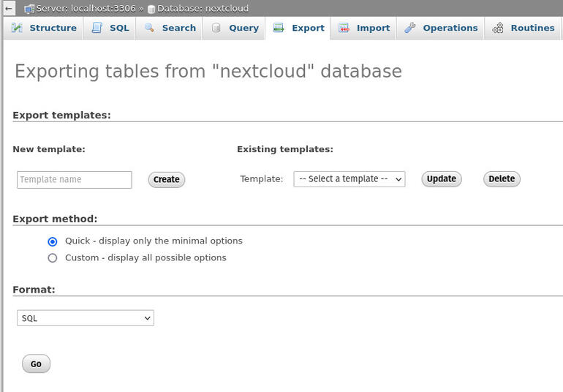
Task: Switch to the Import tab
Action: (x=363, y=28)
